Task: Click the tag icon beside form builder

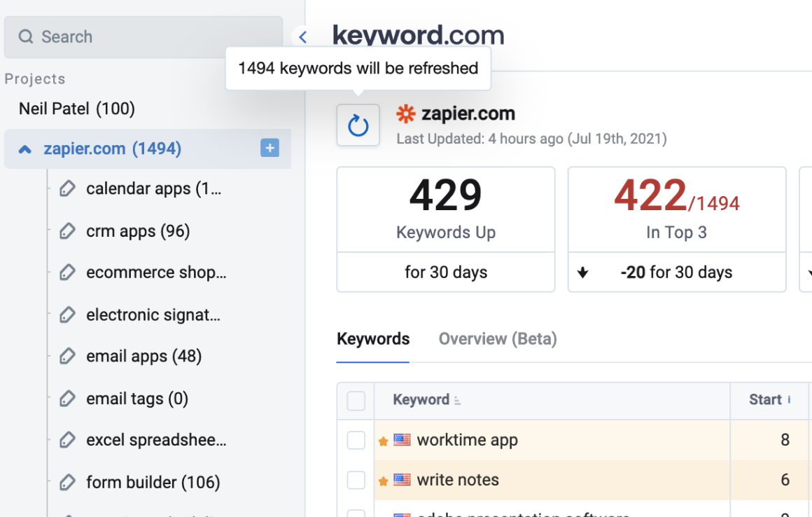Action: coord(68,482)
